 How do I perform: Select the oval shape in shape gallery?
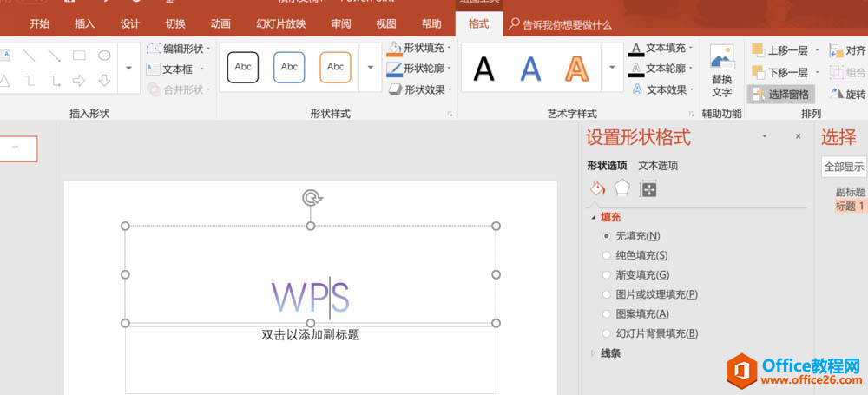(x=104, y=56)
